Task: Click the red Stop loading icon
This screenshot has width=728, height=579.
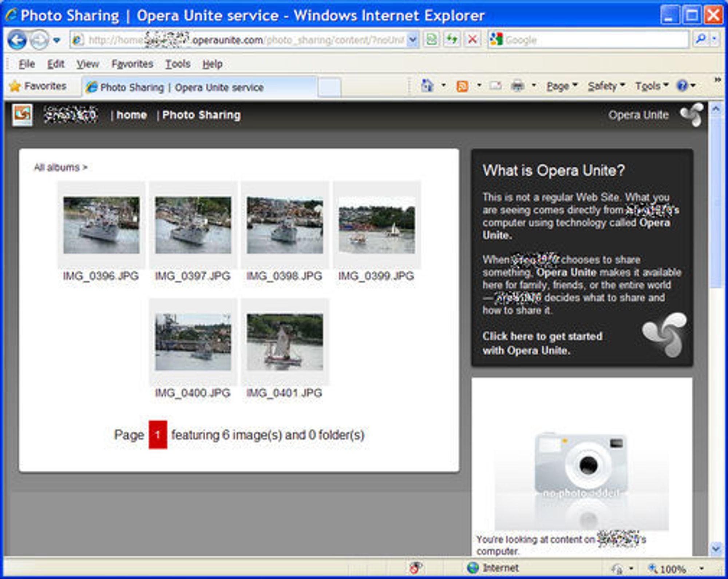Action: (472, 39)
